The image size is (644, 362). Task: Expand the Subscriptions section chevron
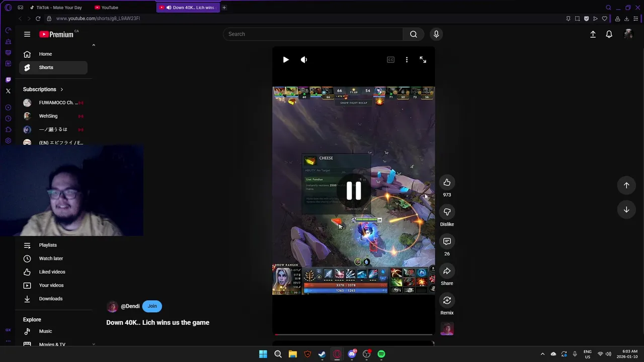click(x=62, y=89)
